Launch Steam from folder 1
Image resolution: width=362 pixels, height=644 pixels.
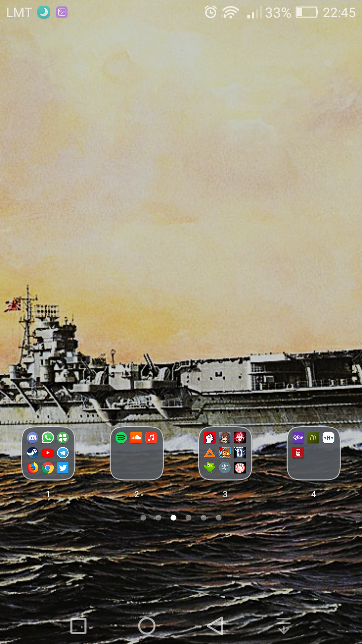click(33, 453)
